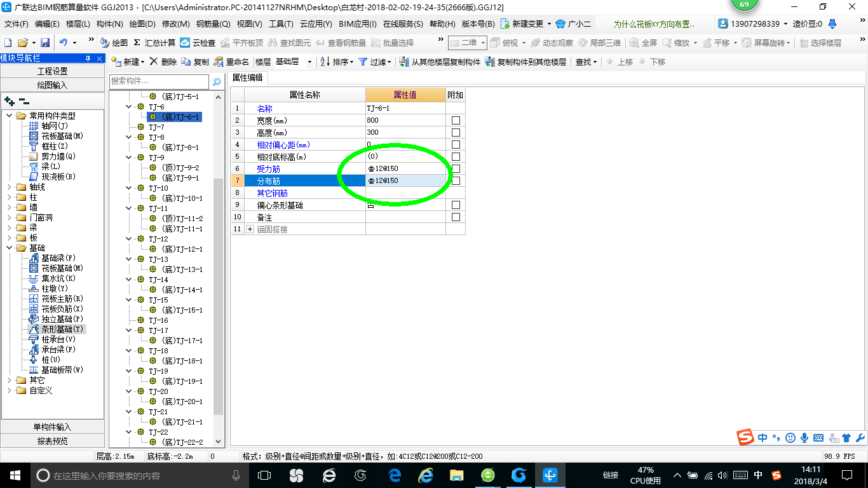This screenshot has width=868, height=488.
Task: Click 从其他楼层复制构件
Action: [x=440, y=62]
